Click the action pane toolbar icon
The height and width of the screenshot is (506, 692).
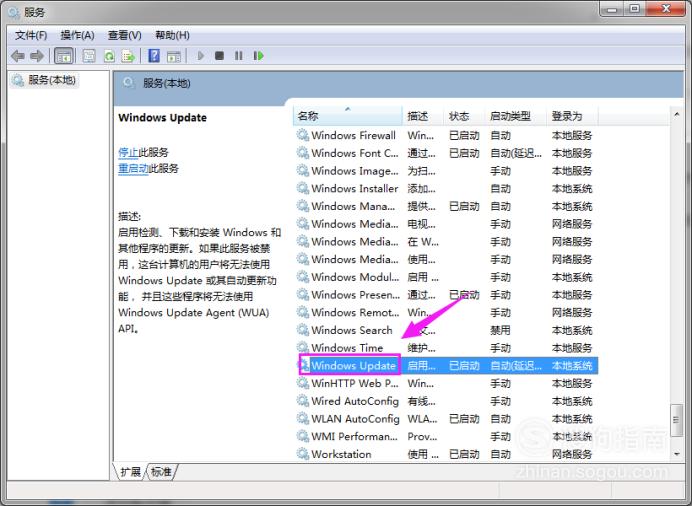(174, 56)
